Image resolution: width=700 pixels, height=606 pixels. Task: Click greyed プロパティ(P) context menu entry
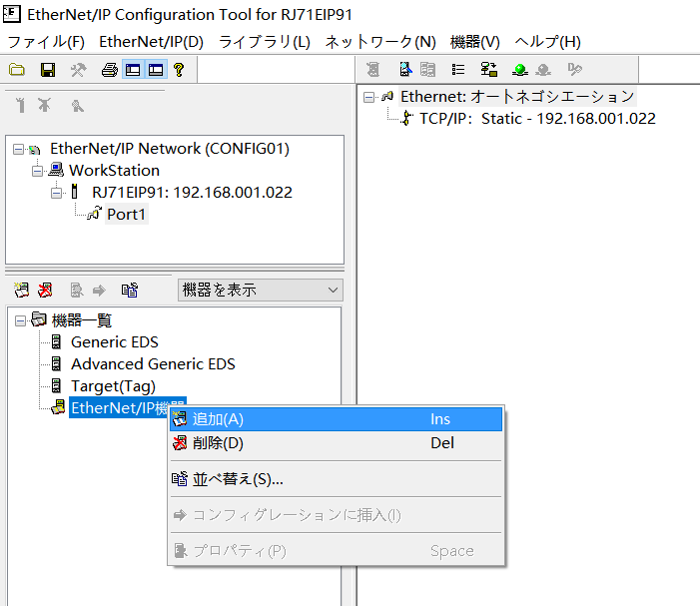(x=337, y=551)
